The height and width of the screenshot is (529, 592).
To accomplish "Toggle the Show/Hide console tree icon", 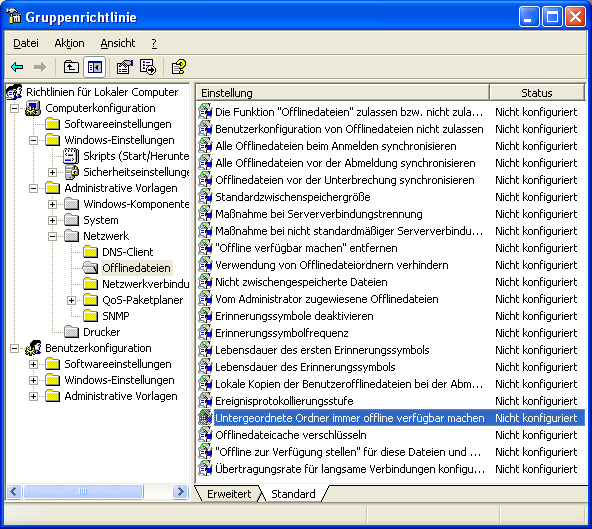I will (94, 67).
